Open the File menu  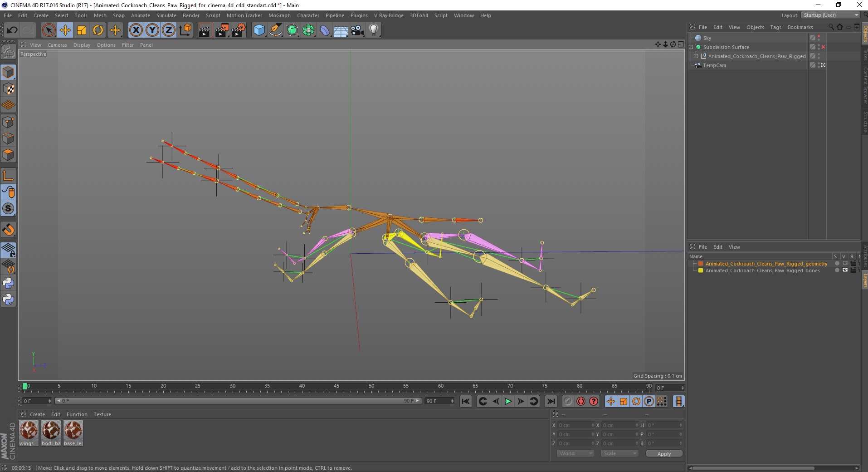pyautogui.click(x=8, y=15)
